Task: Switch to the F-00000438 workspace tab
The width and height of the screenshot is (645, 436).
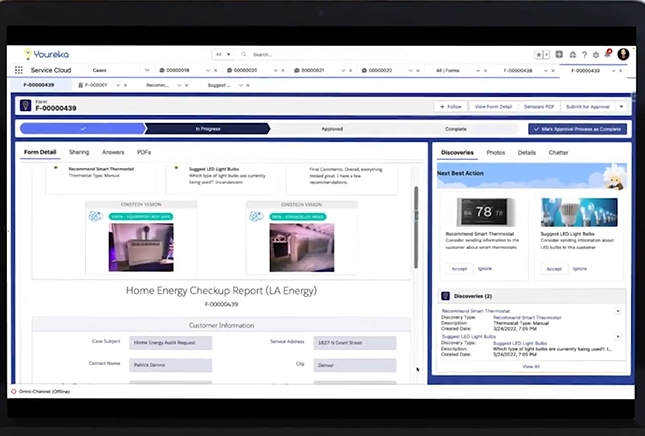Action: pyautogui.click(x=518, y=70)
